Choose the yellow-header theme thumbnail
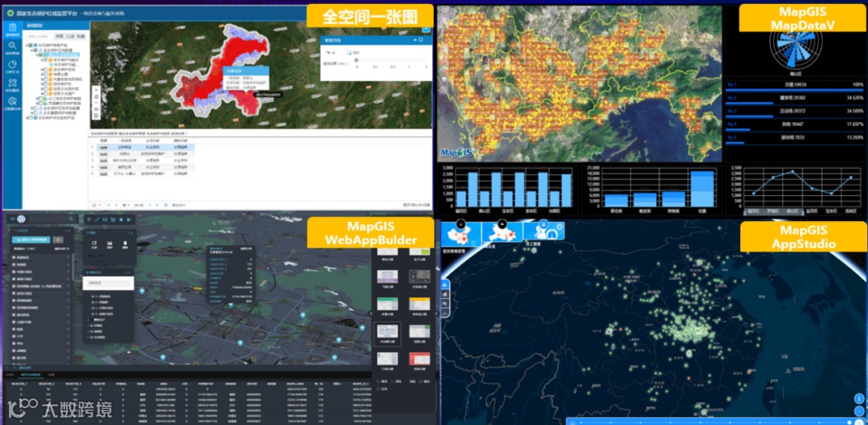 click(x=420, y=304)
